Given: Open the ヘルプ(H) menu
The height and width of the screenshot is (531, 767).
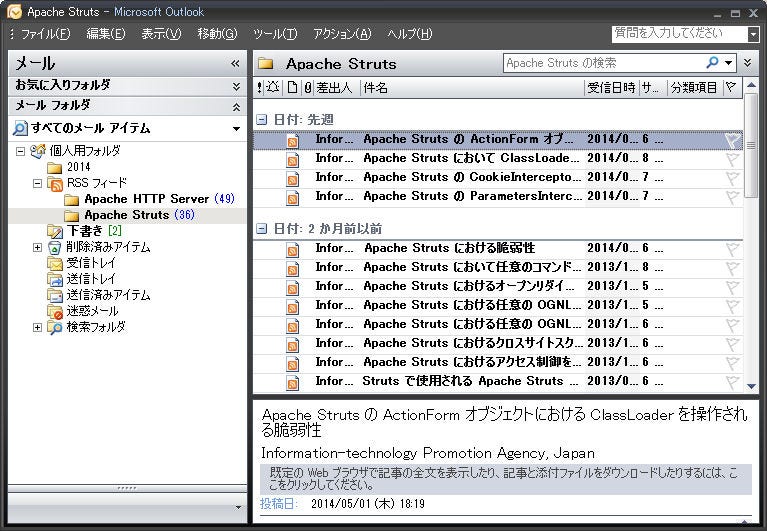Looking at the screenshot, I should pyautogui.click(x=409, y=34).
